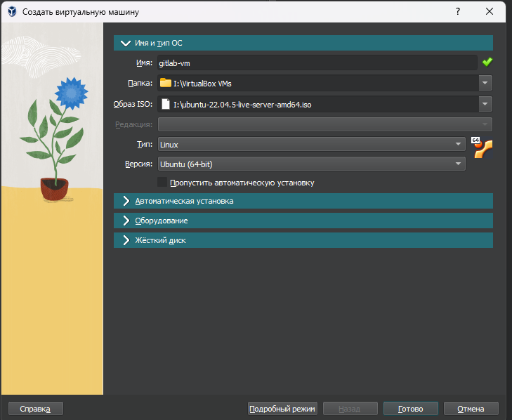Click the VirtualBox logo in title bar
The width and height of the screenshot is (512, 420).
(12, 12)
